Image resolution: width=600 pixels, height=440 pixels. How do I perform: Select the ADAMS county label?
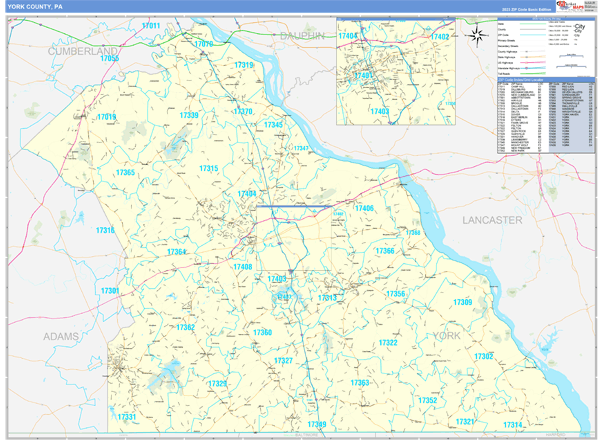pos(60,337)
